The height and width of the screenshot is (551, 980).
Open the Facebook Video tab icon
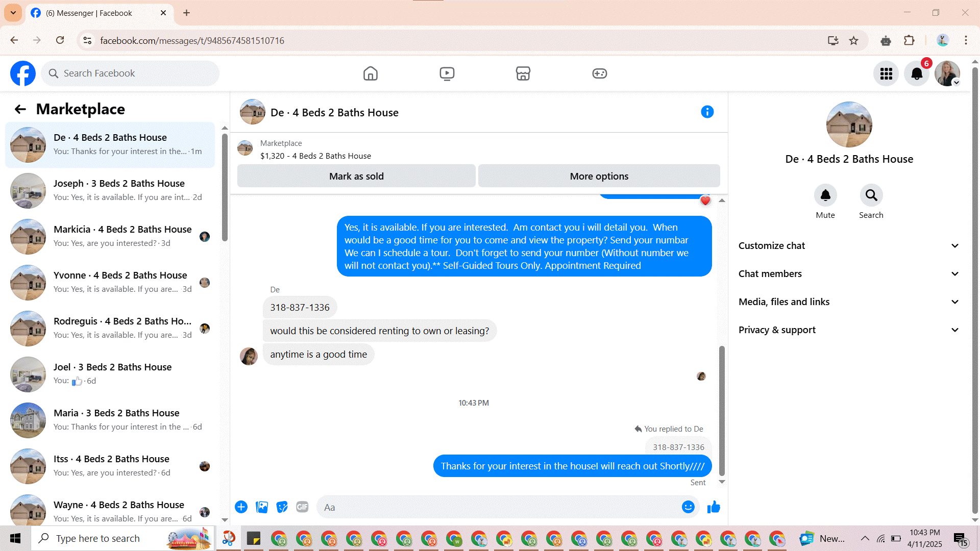tap(447, 73)
